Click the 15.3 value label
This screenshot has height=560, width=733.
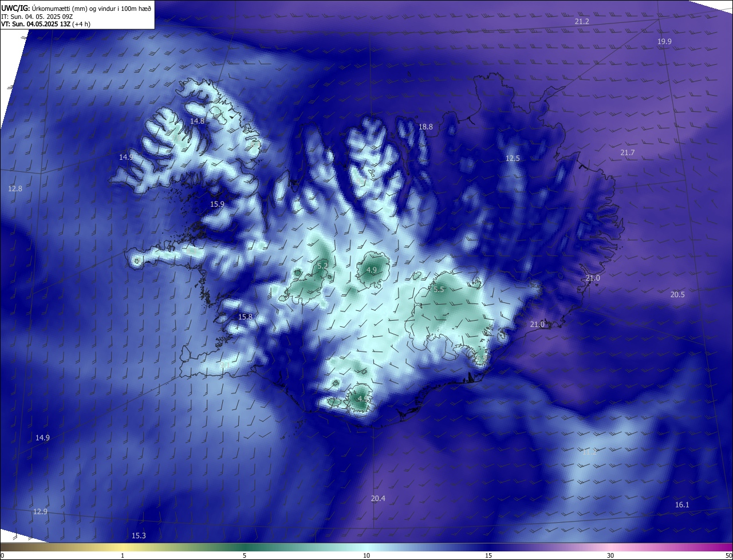pyautogui.click(x=139, y=535)
